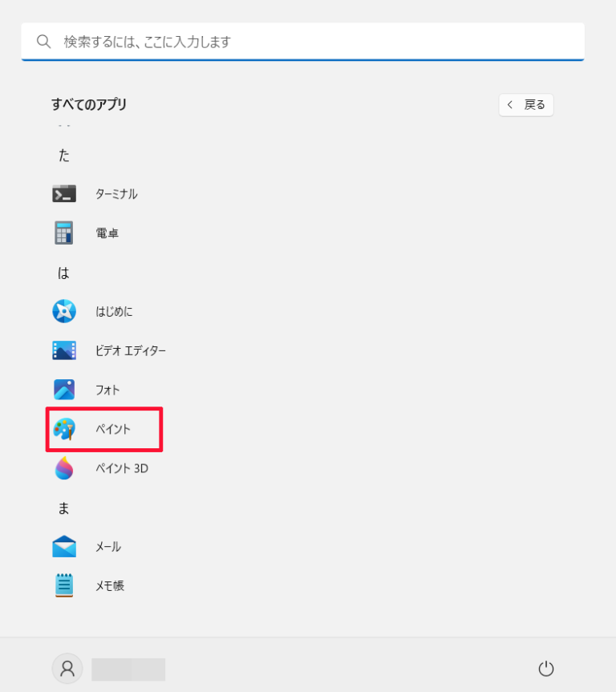Select the ま section letter header
The width and height of the screenshot is (616, 692).
tap(63, 508)
